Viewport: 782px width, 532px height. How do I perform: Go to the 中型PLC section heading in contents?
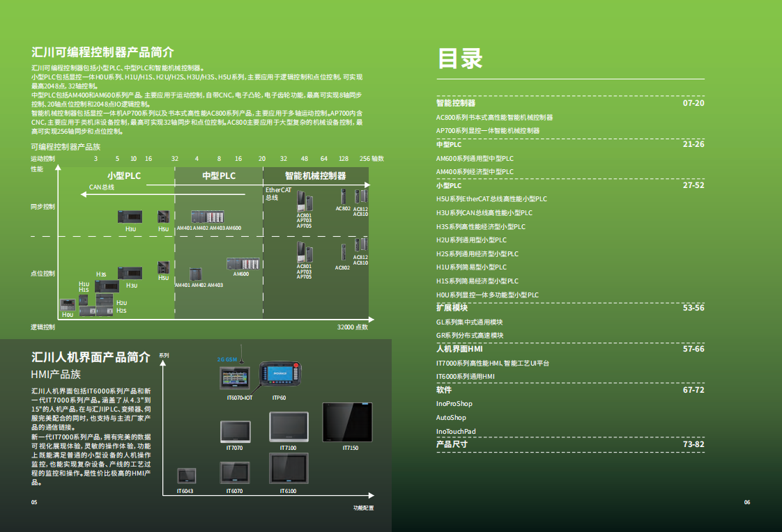point(449,144)
